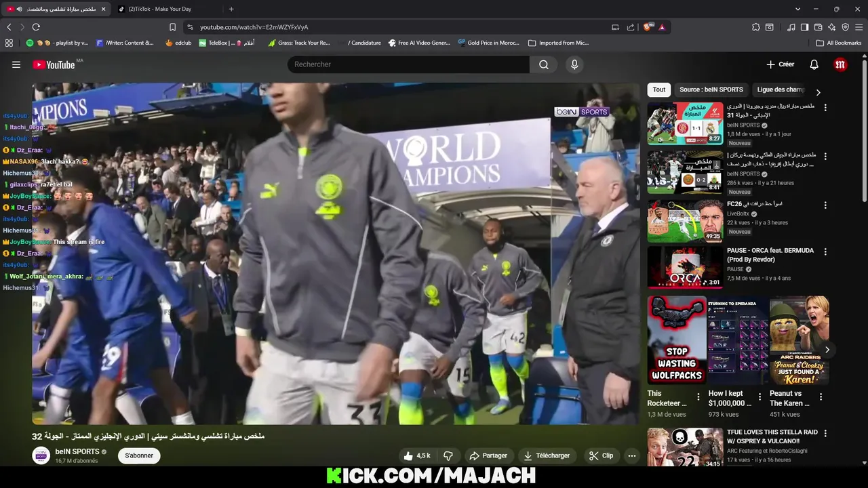Switch to the TikTok tab

[x=166, y=9]
